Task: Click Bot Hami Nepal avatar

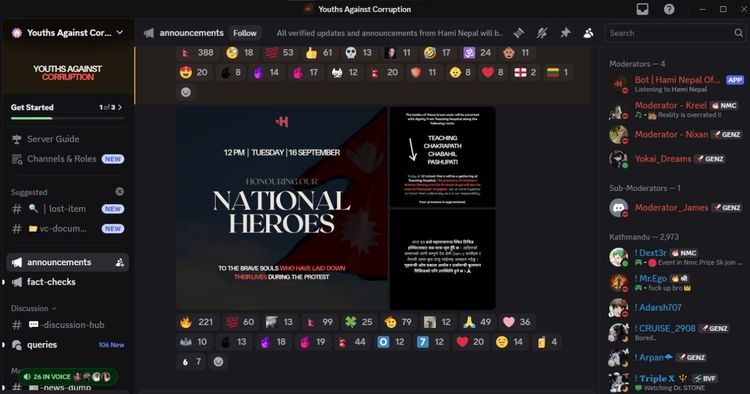Action: (x=618, y=84)
